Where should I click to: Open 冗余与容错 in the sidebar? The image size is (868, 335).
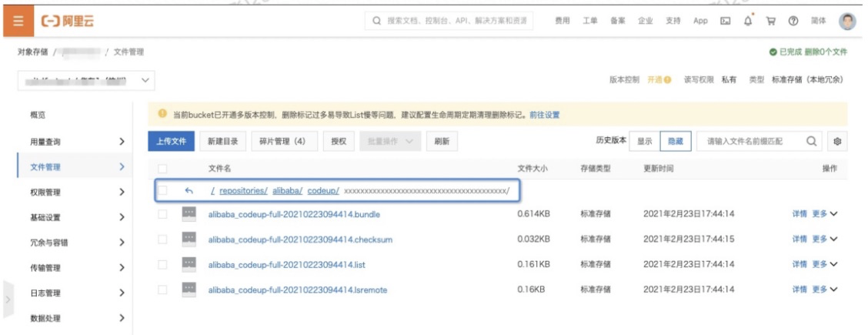[x=49, y=243]
